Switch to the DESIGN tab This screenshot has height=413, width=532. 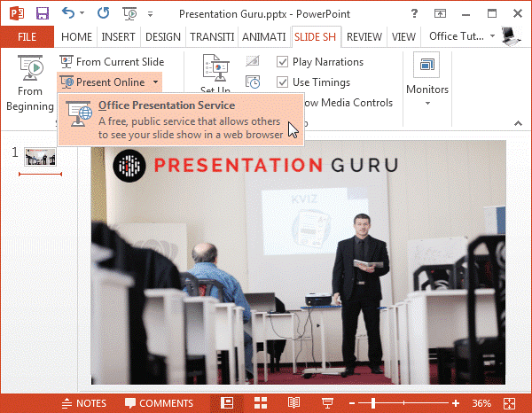coord(163,36)
